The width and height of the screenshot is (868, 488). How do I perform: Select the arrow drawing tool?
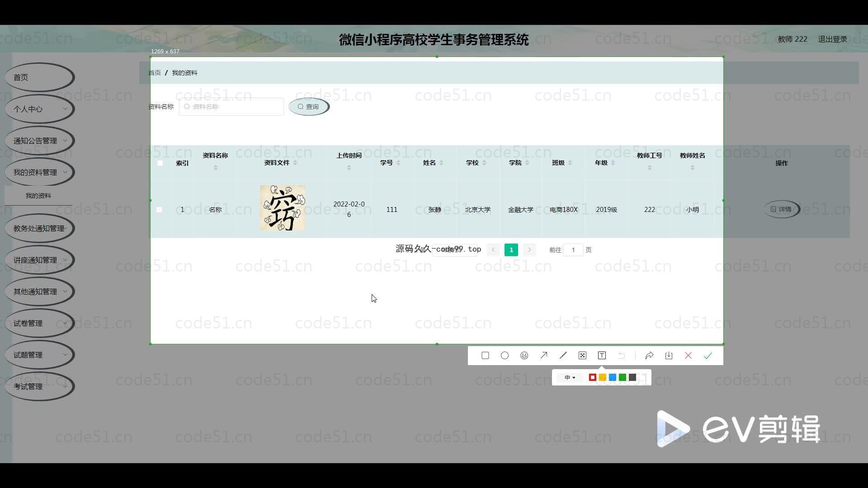point(543,356)
